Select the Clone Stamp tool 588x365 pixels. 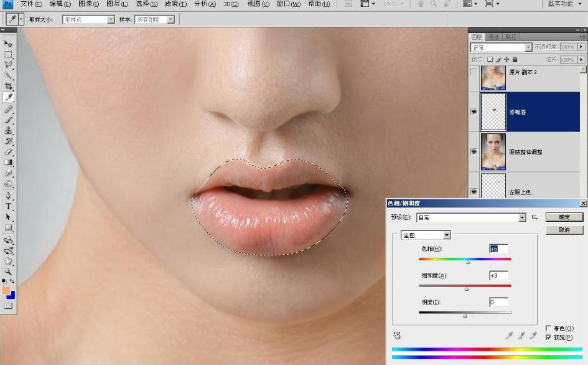click(x=8, y=130)
